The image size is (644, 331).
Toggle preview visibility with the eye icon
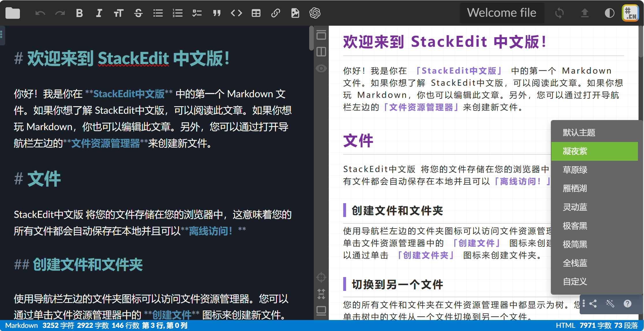(321, 68)
